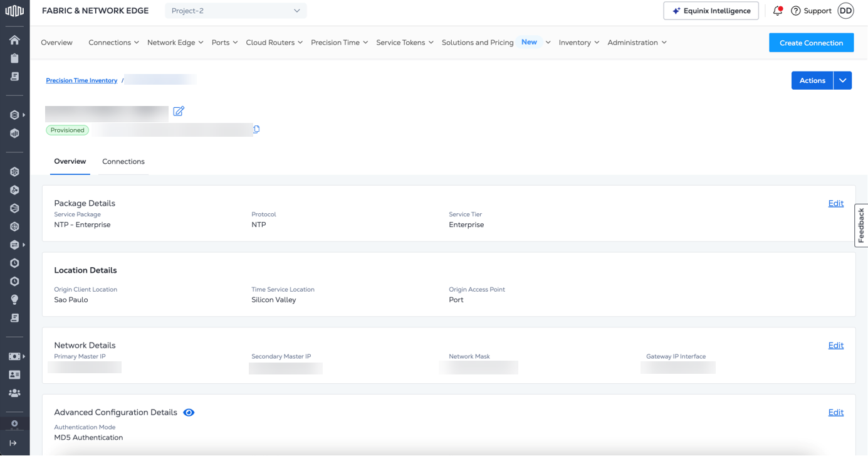Open the Feedback side tab
868x456 pixels.
[861, 226]
